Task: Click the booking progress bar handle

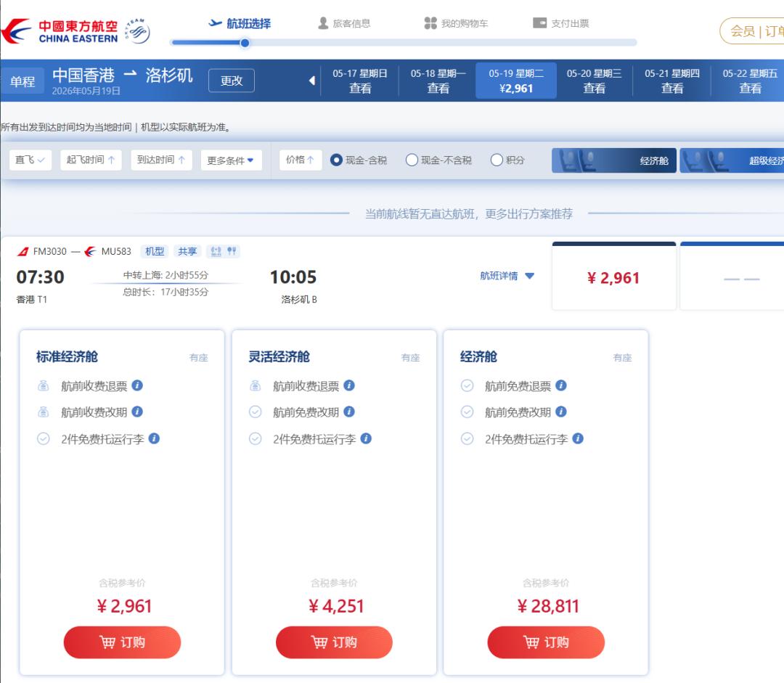Action: tap(245, 43)
